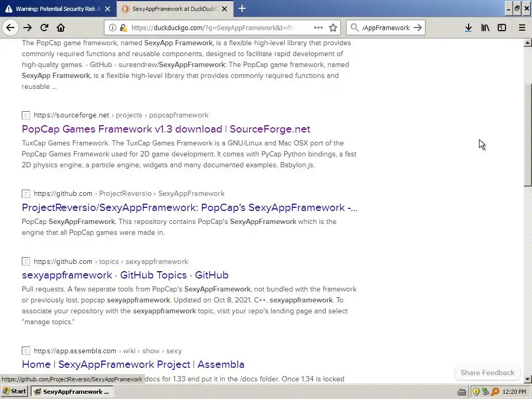
Task: Open sexyappframework GitHub Topics link
Action: point(125,275)
